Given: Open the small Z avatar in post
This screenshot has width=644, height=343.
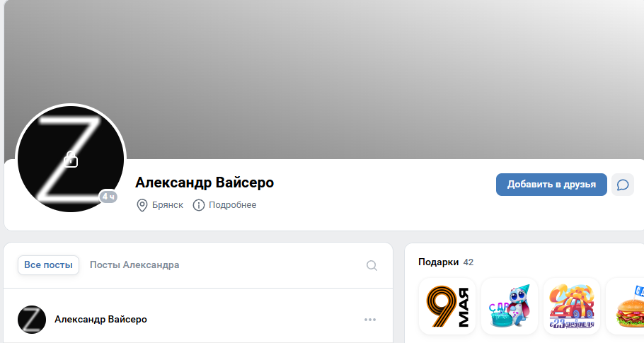Looking at the screenshot, I should [x=32, y=320].
